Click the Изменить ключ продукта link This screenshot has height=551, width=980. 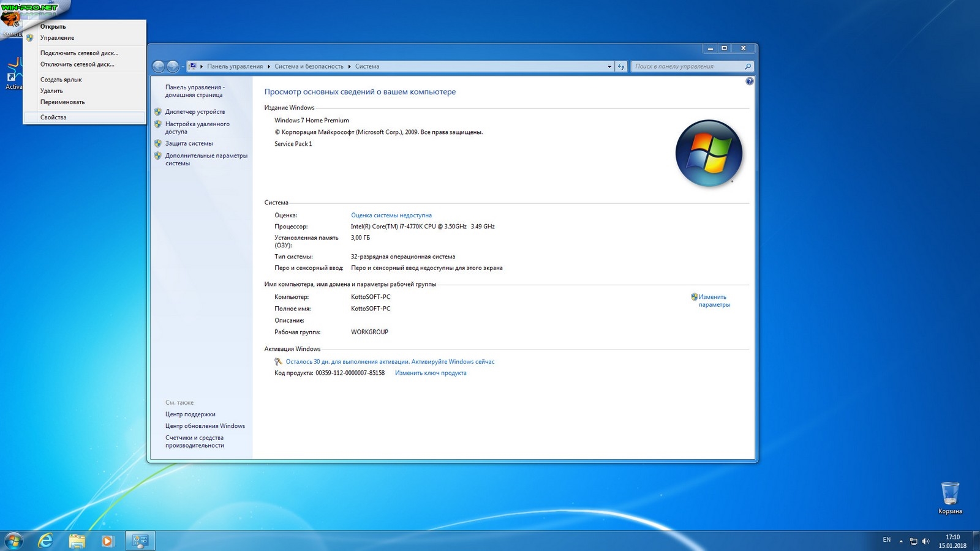coord(431,373)
